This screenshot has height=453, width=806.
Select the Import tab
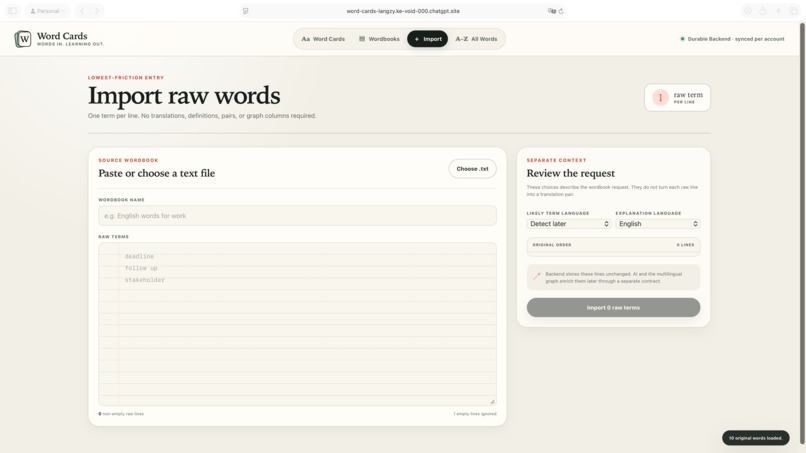coord(428,39)
